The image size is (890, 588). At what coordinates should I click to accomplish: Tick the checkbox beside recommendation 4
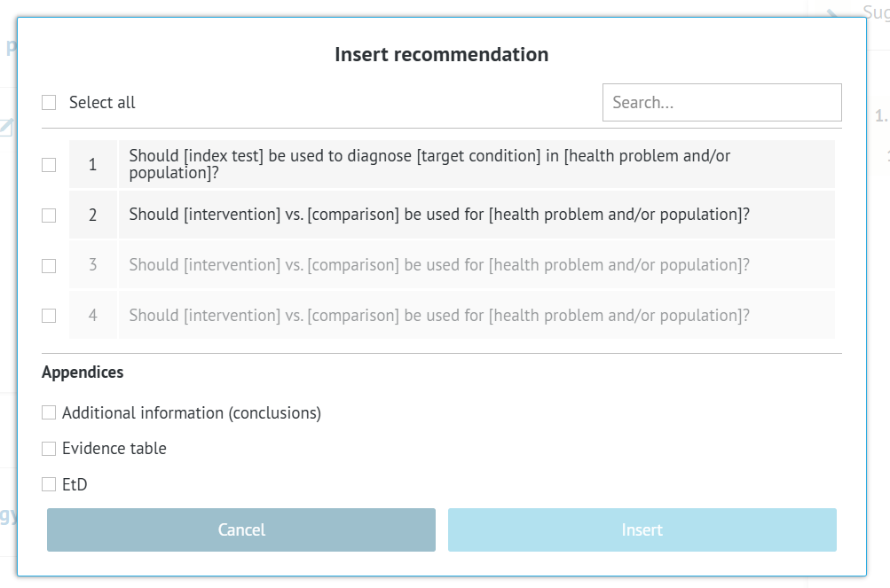(x=49, y=316)
